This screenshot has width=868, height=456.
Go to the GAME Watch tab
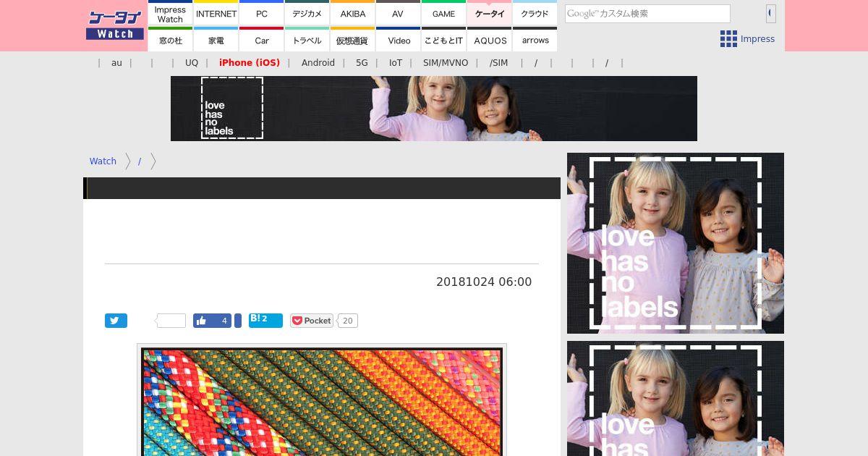(443, 14)
